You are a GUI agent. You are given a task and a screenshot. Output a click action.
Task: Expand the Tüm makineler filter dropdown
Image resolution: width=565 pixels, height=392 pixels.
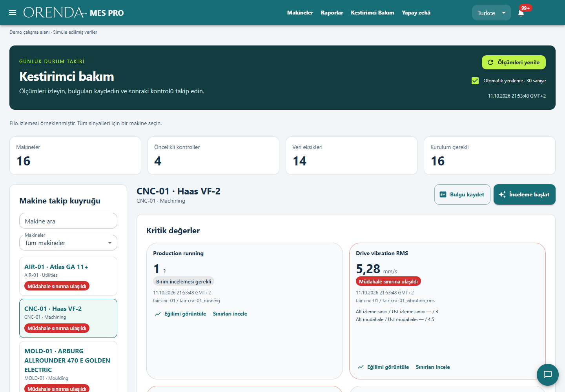click(x=68, y=243)
